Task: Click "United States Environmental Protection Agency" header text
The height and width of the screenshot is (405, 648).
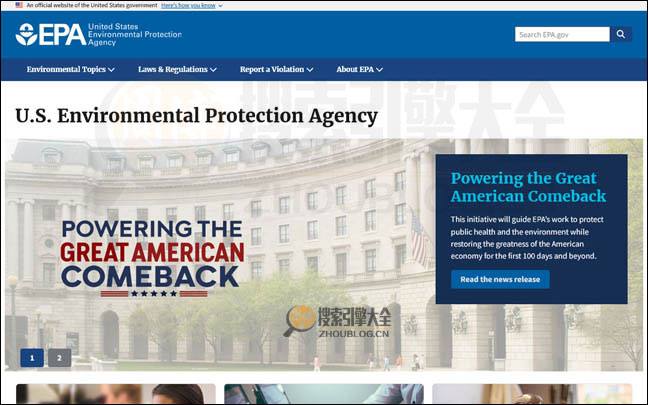Action: (135, 34)
